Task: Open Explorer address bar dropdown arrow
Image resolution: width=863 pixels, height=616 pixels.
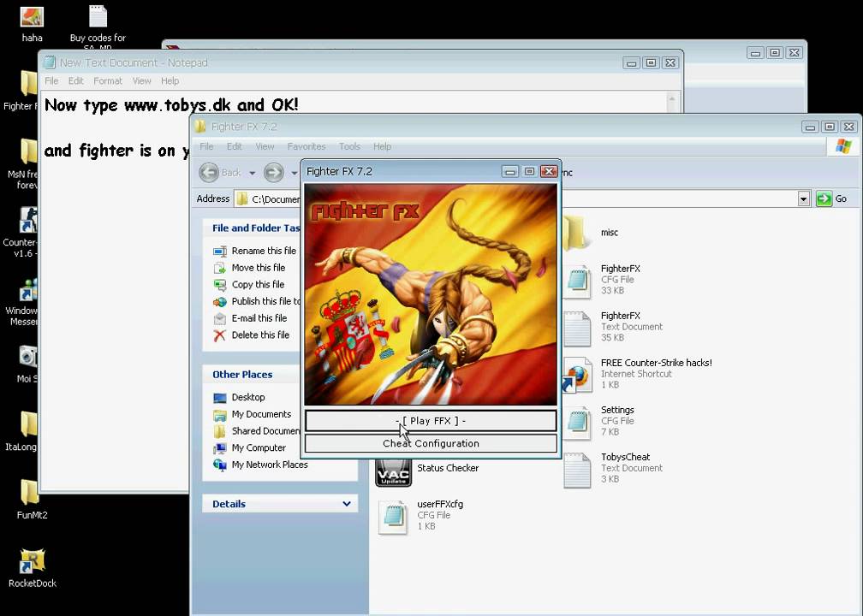Action: coord(804,199)
